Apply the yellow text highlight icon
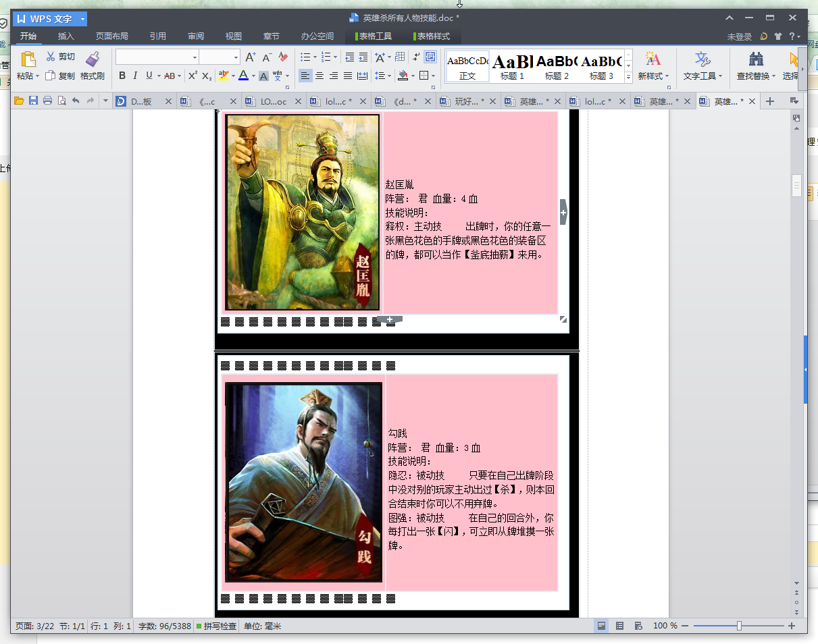The width and height of the screenshot is (818, 644). tap(224, 76)
